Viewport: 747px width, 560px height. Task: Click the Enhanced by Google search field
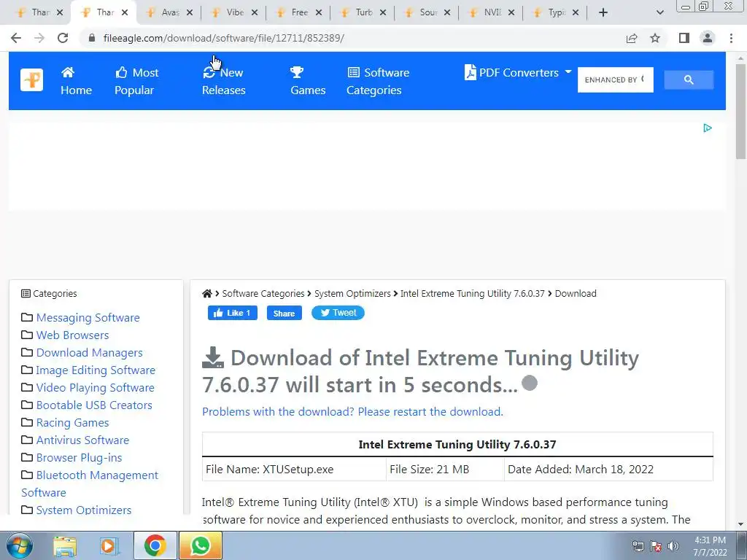[x=615, y=80]
